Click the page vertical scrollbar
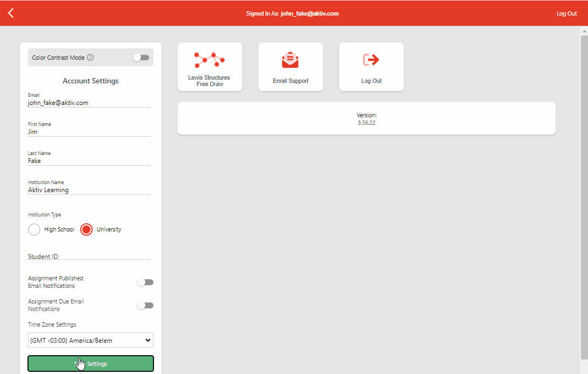The height and width of the screenshot is (374, 588). tap(584, 194)
